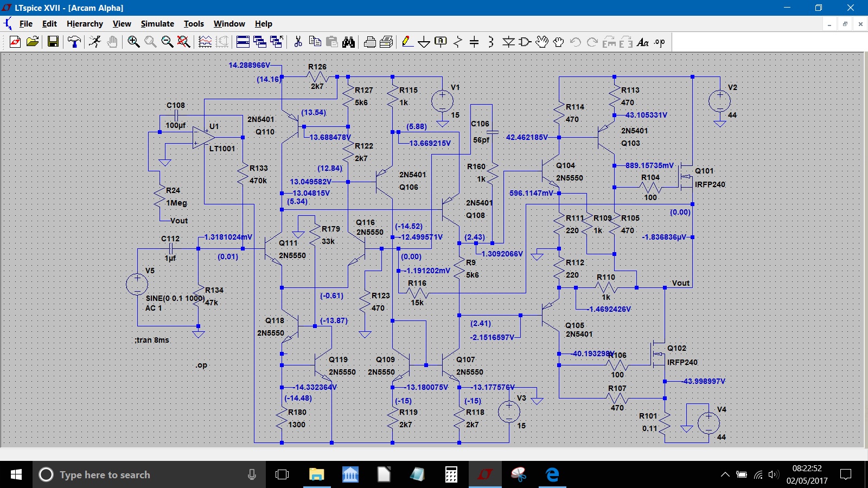The height and width of the screenshot is (488, 868).
Task: Print the schematic using the printer icon
Action: 370,42
